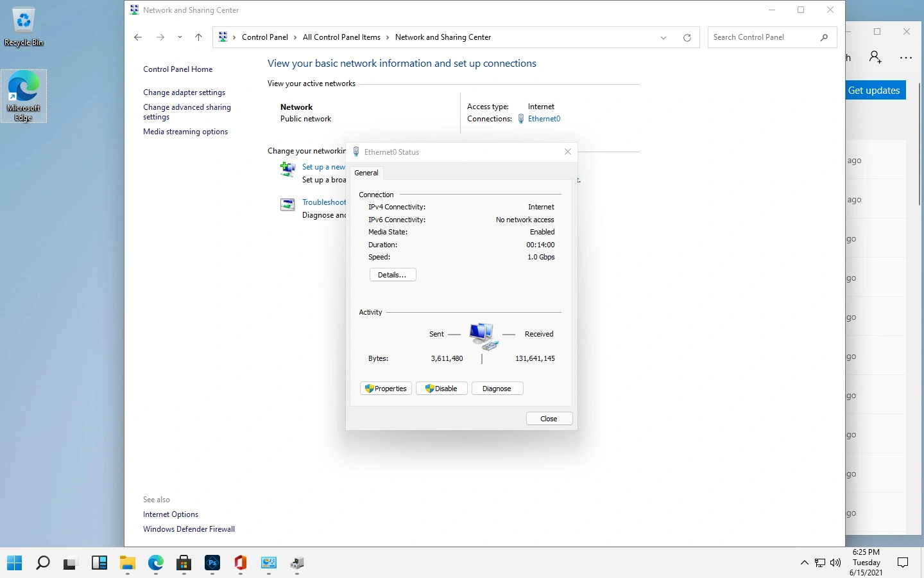Click the Search Control Panel field
Viewport: 924px width, 578px height.
pos(772,37)
